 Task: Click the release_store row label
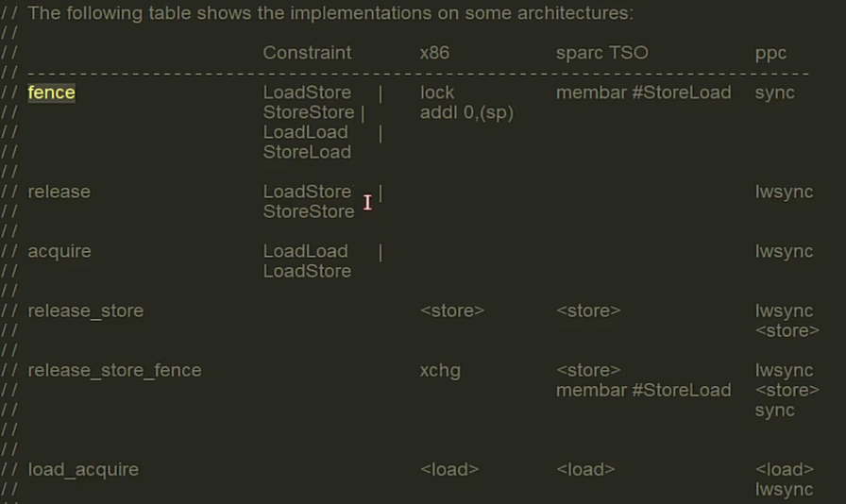pyautogui.click(x=86, y=311)
